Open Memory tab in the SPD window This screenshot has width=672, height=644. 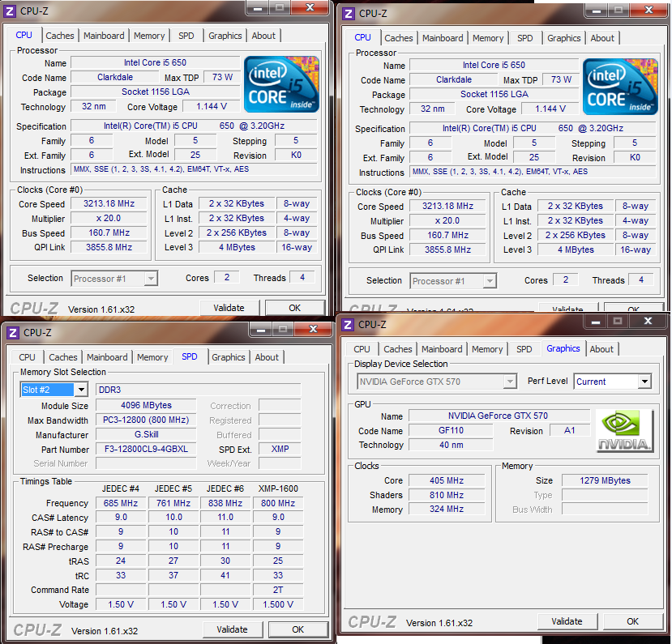coord(152,357)
